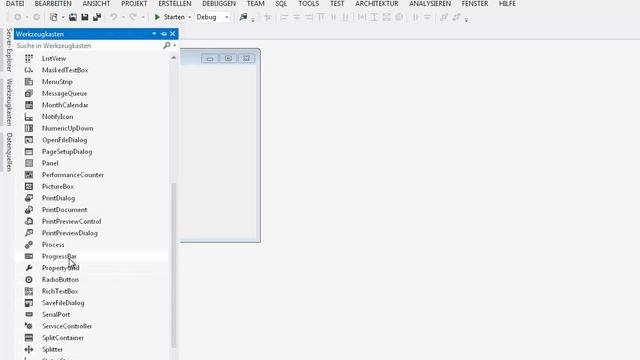
Task: Select the NotifyIcon component icon
Action: point(29,117)
